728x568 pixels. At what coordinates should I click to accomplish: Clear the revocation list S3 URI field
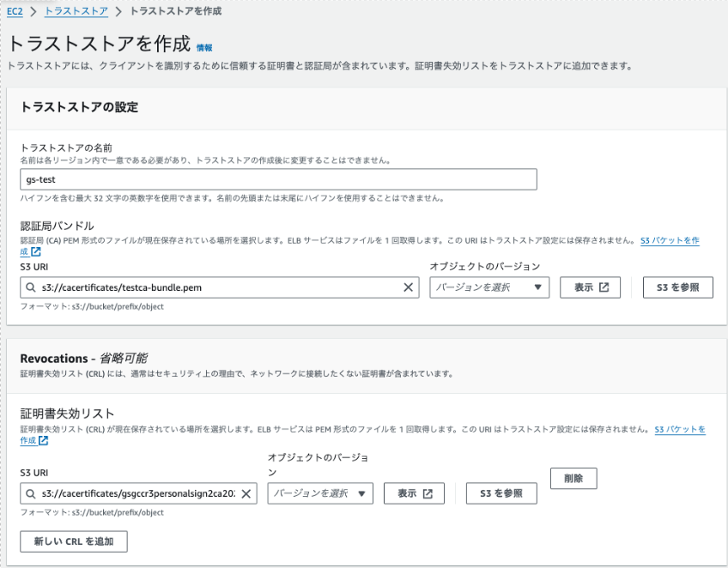pos(246,493)
